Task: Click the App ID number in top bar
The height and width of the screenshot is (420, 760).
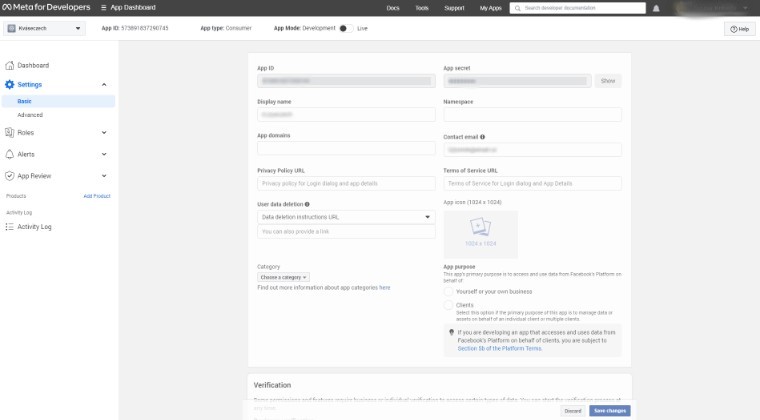Action: [144, 29]
